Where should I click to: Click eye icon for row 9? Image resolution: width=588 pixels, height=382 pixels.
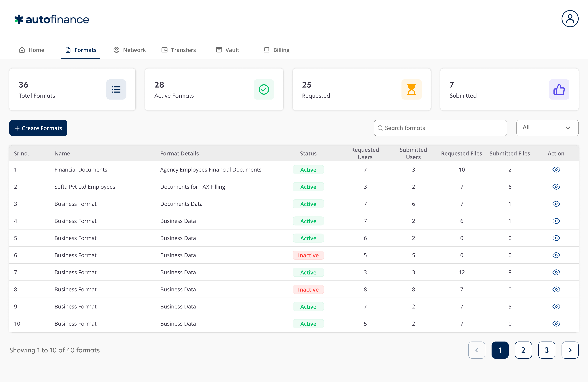(x=556, y=306)
